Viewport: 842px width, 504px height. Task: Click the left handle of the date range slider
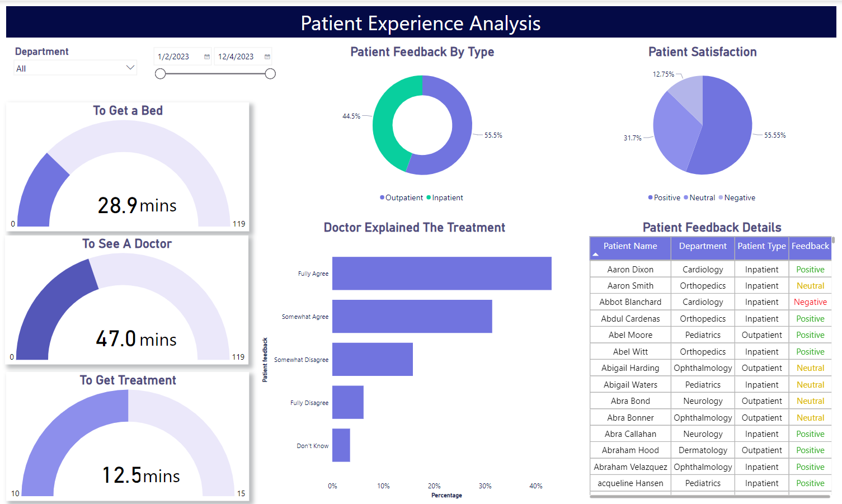[x=160, y=73]
